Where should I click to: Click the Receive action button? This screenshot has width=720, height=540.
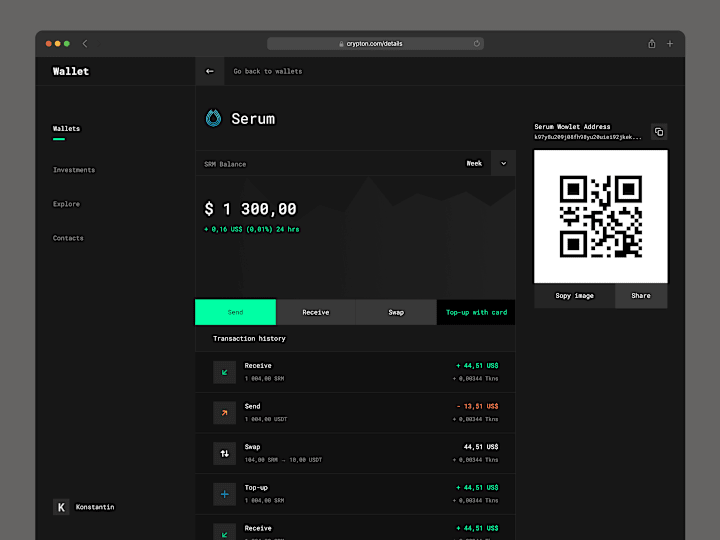pyautogui.click(x=315, y=312)
